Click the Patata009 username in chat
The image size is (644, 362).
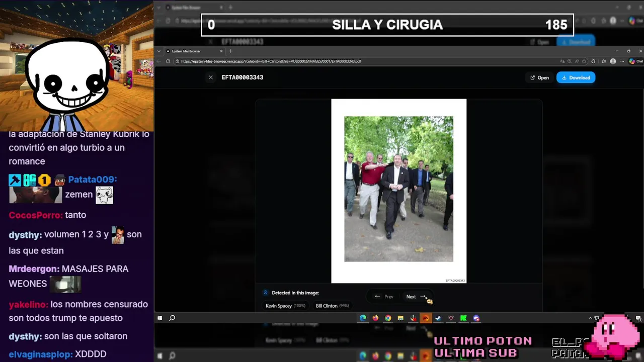93,179
